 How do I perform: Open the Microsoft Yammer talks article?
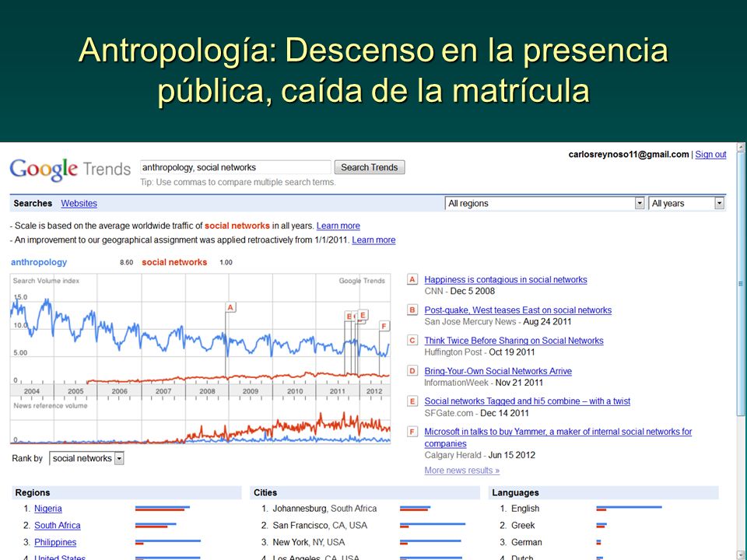click(558, 437)
